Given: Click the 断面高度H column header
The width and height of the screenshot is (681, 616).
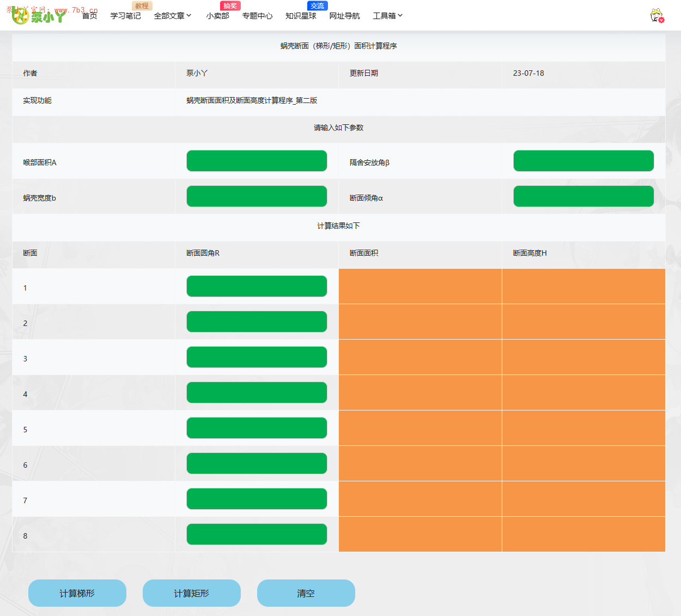Looking at the screenshot, I should tap(530, 253).
